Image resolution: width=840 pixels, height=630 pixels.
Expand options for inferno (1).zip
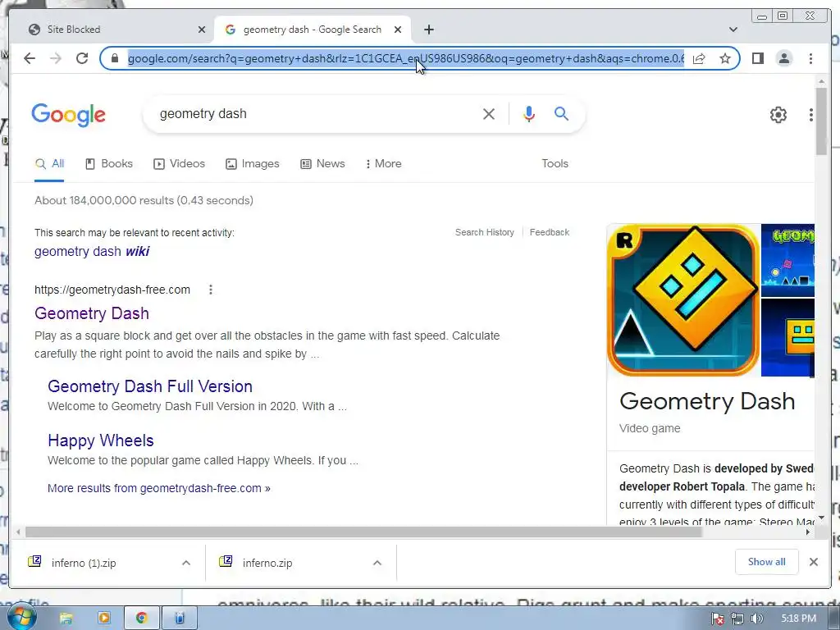pos(186,563)
